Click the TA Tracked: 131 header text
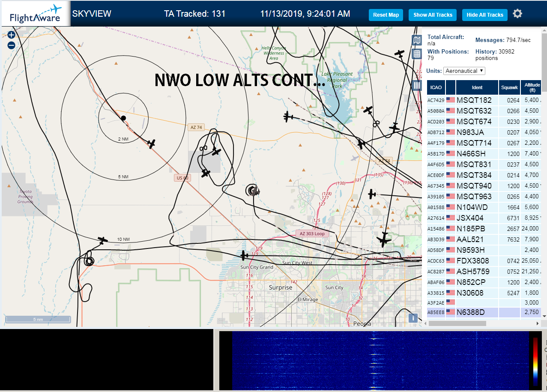Screen dimensions: 547x392 (194, 14)
